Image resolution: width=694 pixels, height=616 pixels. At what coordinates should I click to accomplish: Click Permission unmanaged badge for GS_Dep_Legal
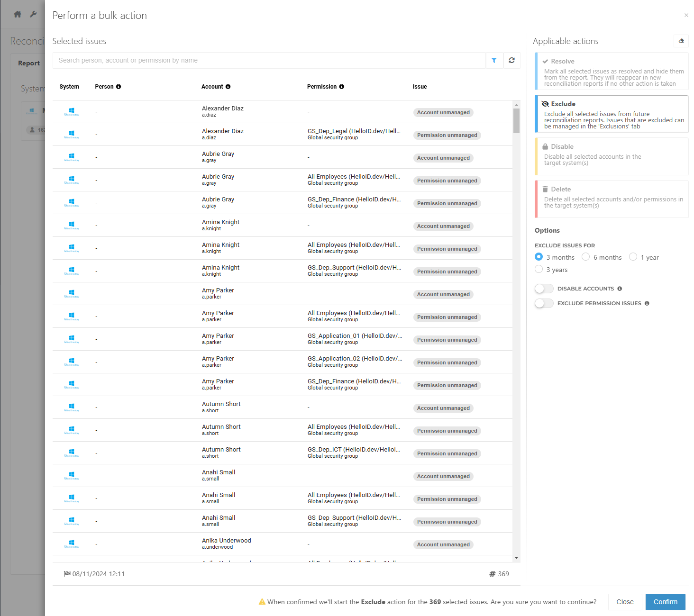point(447,135)
